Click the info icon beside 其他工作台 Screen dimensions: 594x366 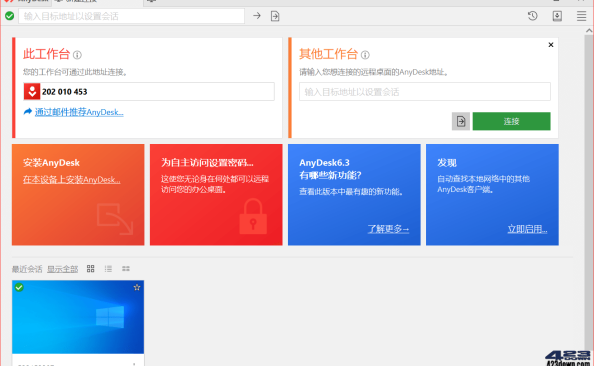point(365,55)
